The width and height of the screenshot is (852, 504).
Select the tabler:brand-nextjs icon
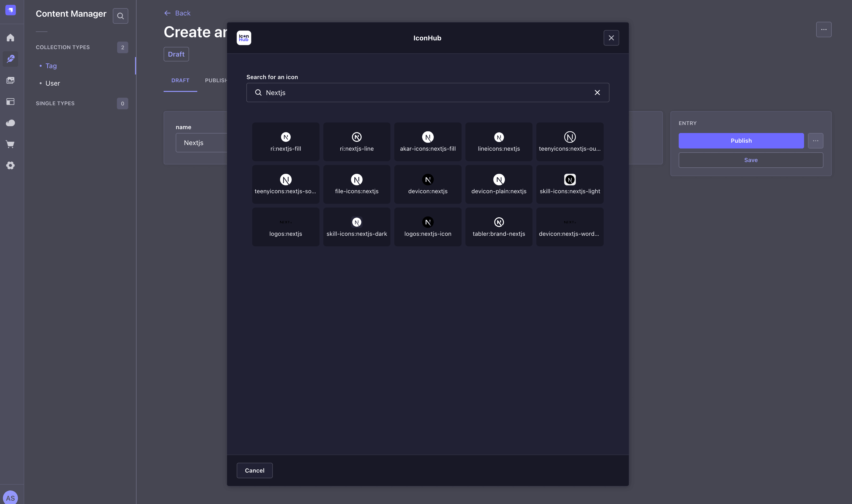[x=499, y=227]
